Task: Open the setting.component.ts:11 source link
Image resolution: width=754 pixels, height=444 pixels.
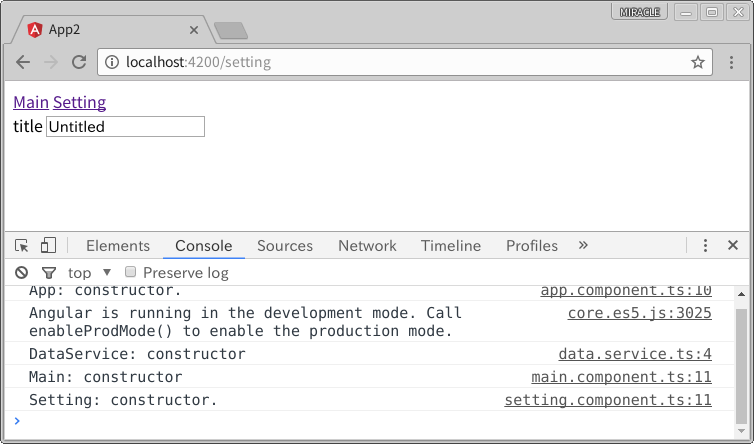Action: pyautogui.click(x=607, y=400)
